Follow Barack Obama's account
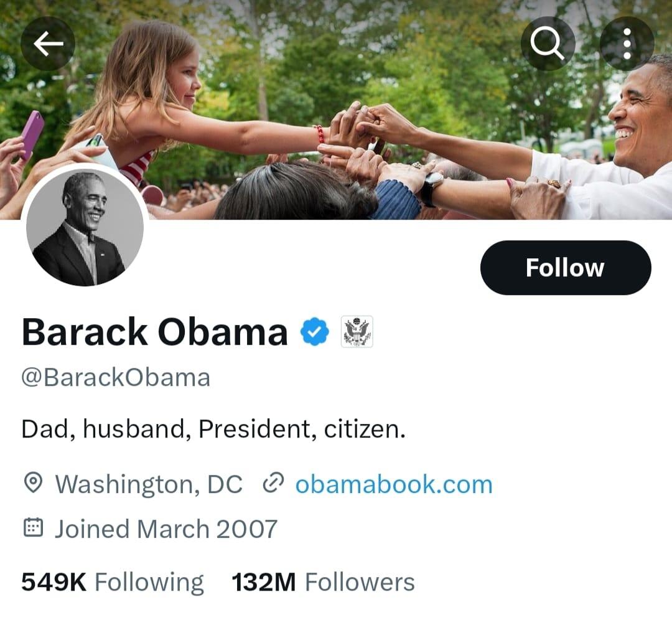Viewport: 672px width, 620px height. tap(565, 268)
